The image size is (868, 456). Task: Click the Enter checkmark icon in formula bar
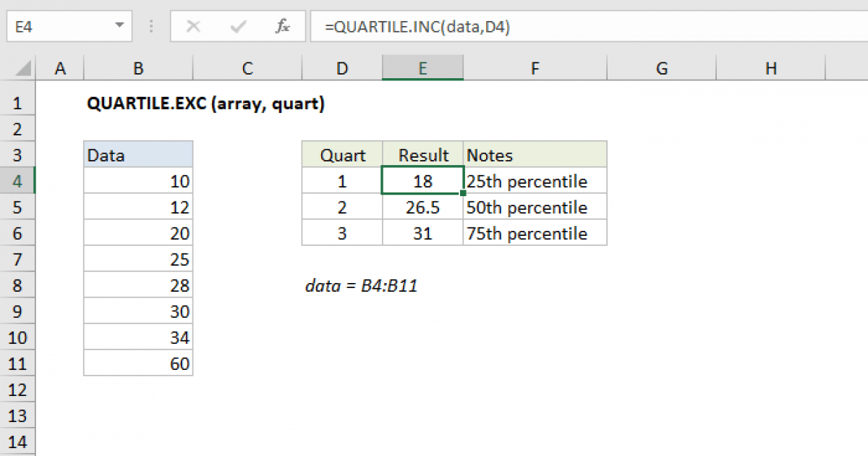click(x=237, y=26)
